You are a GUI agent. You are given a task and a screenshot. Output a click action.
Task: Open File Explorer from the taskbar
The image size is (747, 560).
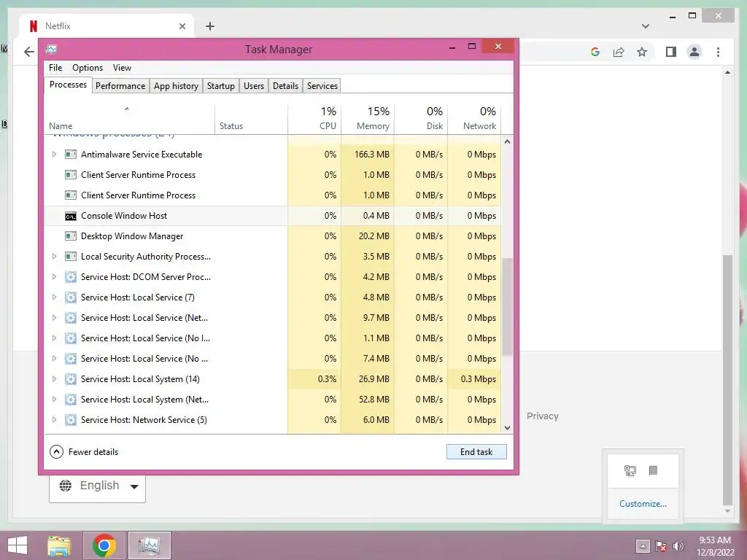click(59, 545)
